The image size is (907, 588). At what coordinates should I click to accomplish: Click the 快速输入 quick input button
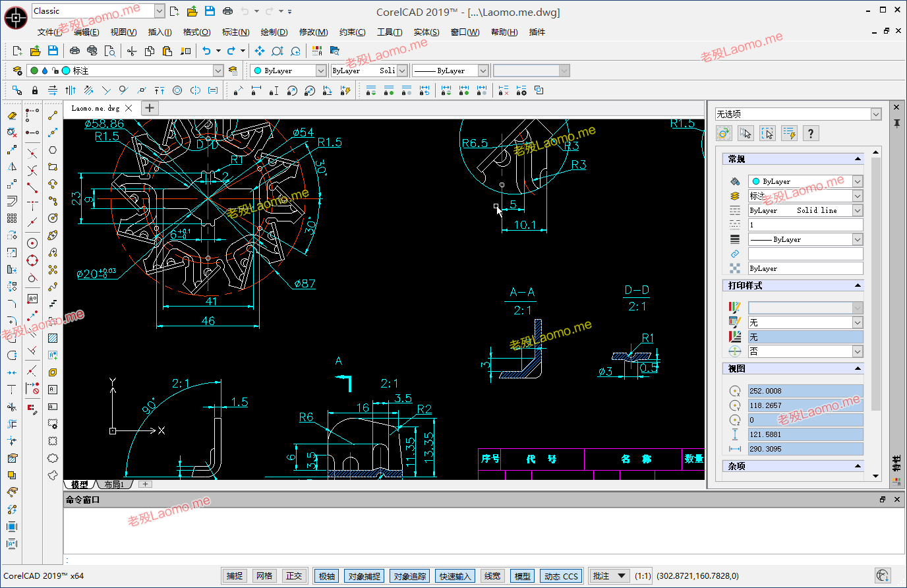(x=455, y=576)
